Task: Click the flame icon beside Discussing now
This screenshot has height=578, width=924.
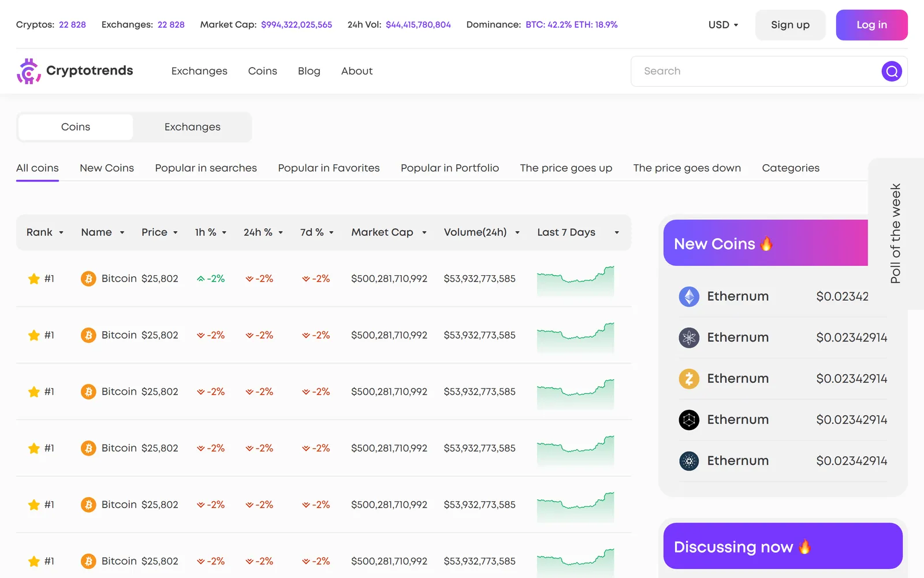Action: (804, 546)
